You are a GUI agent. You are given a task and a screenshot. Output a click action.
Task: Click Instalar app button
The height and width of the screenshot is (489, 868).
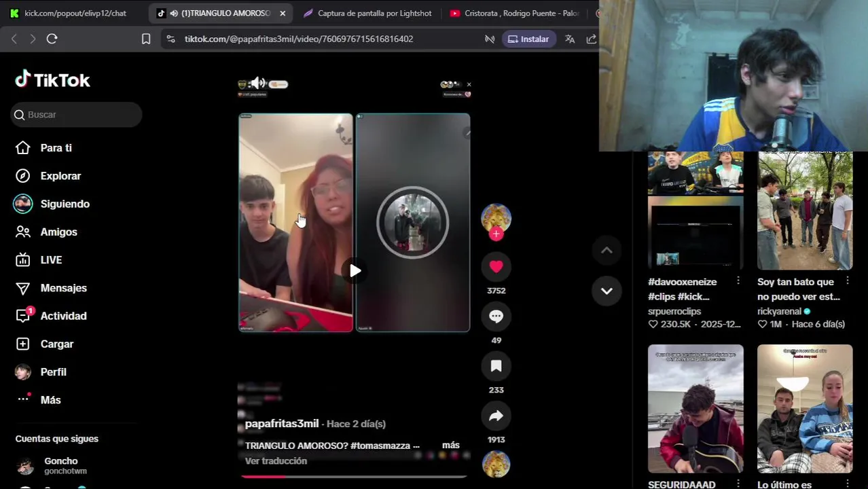528,39
